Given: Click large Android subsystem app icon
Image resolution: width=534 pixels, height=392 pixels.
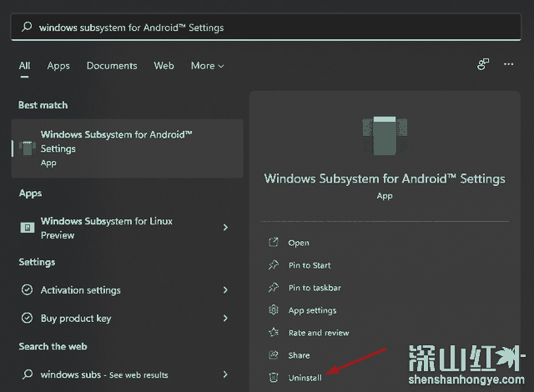Looking at the screenshot, I should (x=385, y=136).
